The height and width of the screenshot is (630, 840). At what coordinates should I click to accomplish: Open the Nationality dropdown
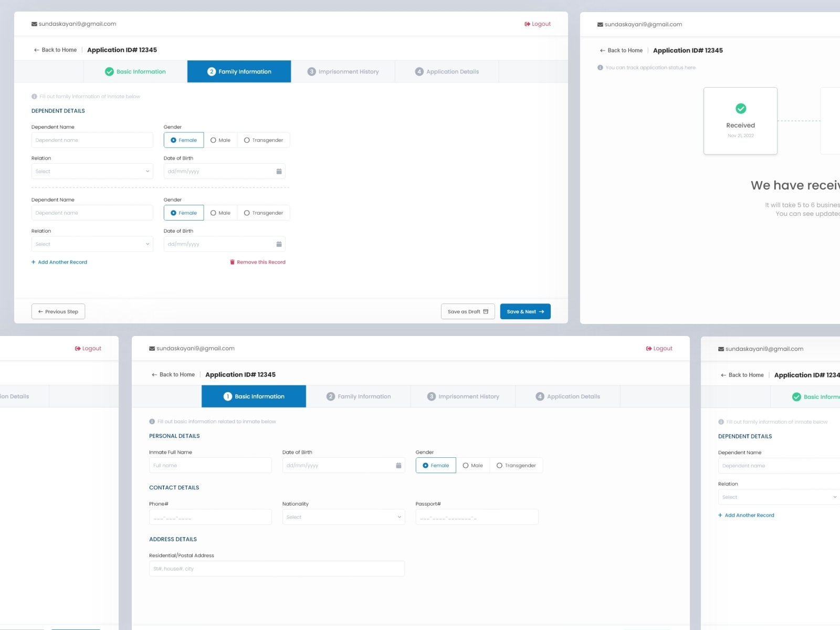tap(343, 517)
